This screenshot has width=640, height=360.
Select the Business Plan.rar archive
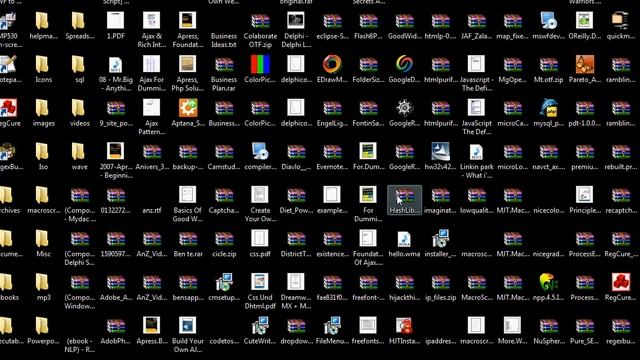click(x=224, y=64)
